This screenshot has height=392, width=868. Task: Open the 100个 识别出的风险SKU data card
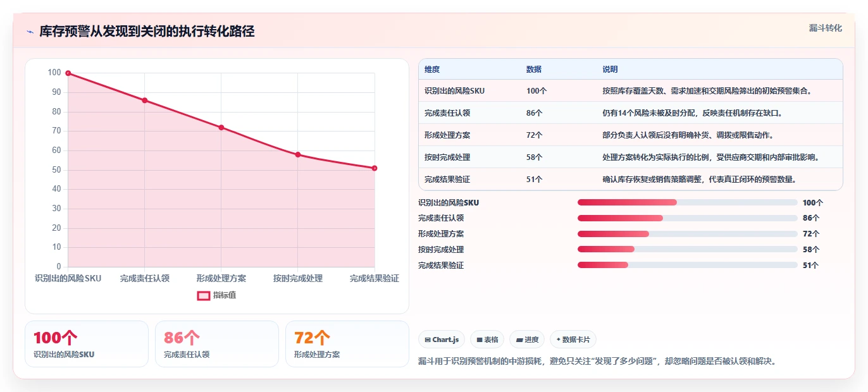coord(86,344)
